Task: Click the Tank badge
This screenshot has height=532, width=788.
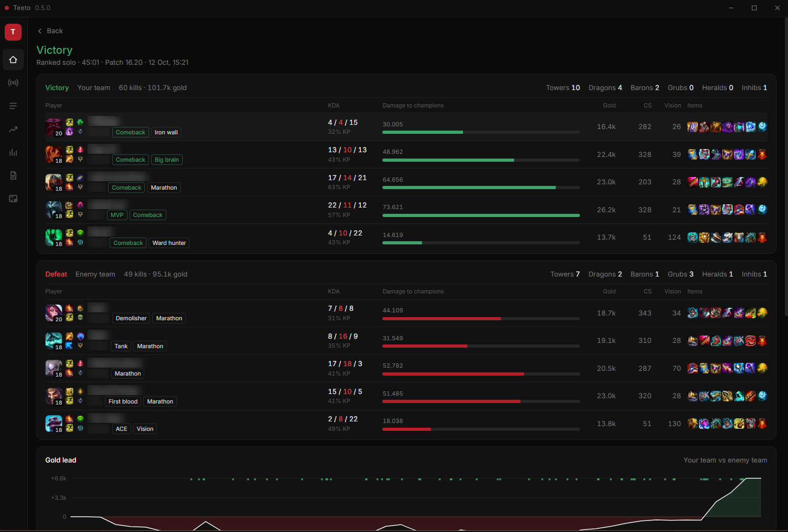Action: [121, 346]
